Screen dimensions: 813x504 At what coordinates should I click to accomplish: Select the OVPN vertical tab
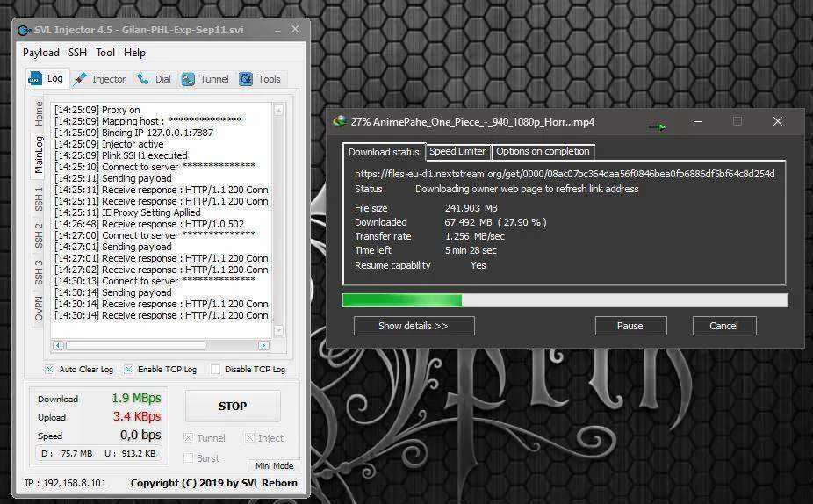click(39, 308)
